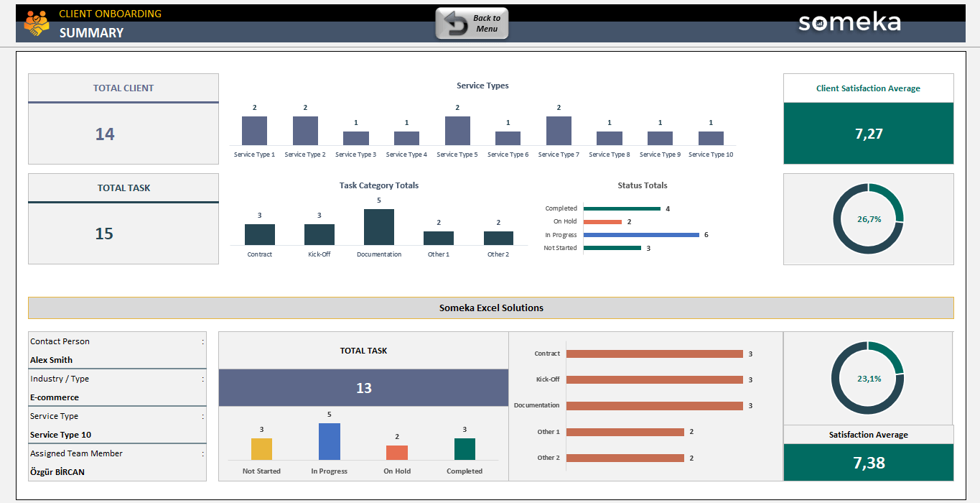Select the Client Satisfaction Average 7,27 box
Screen dimensions: 980x503
pyautogui.click(x=868, y=134)
